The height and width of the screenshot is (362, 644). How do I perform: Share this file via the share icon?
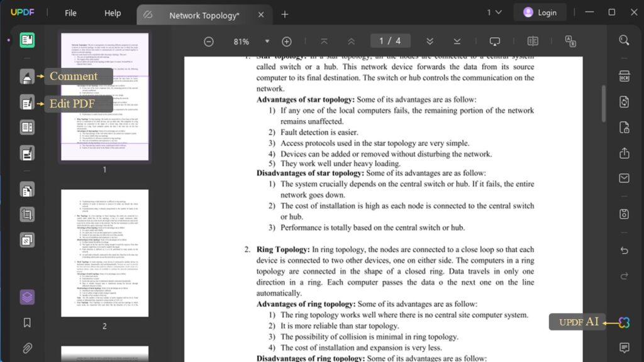coord(625,153)
